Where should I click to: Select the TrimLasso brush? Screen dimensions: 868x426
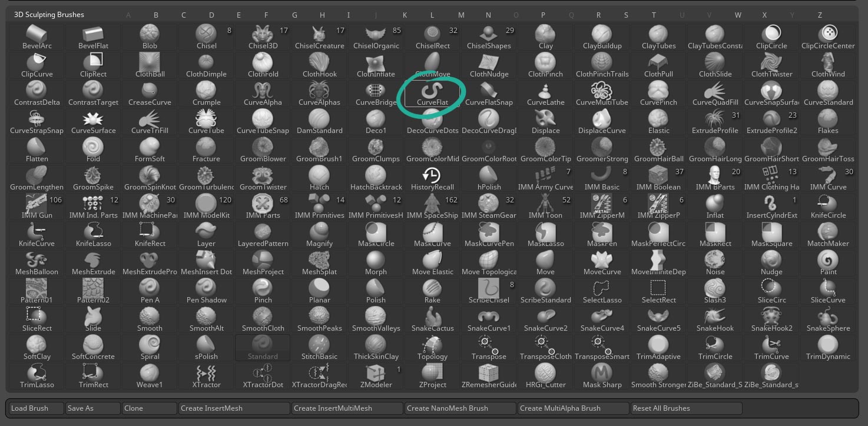click(x=37, y=376)
